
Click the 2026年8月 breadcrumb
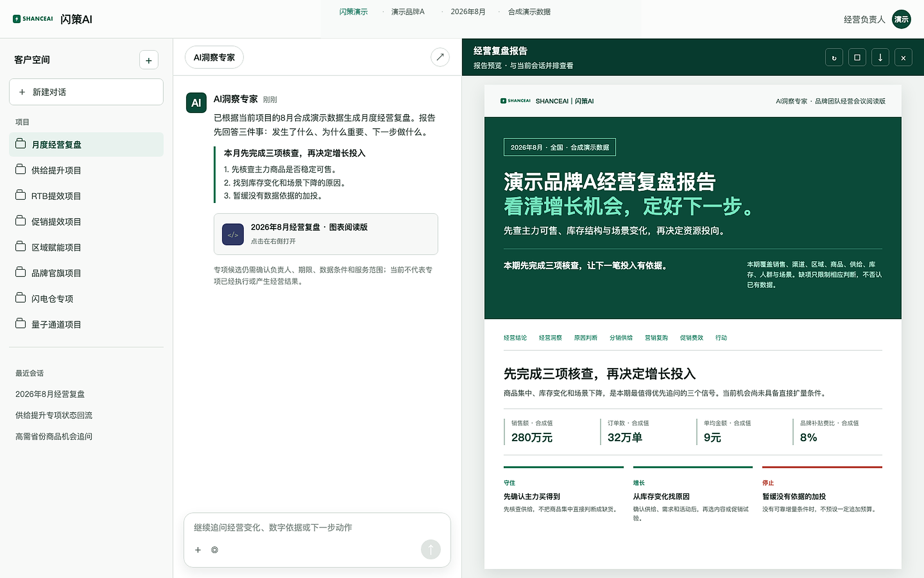pos(468,12)
